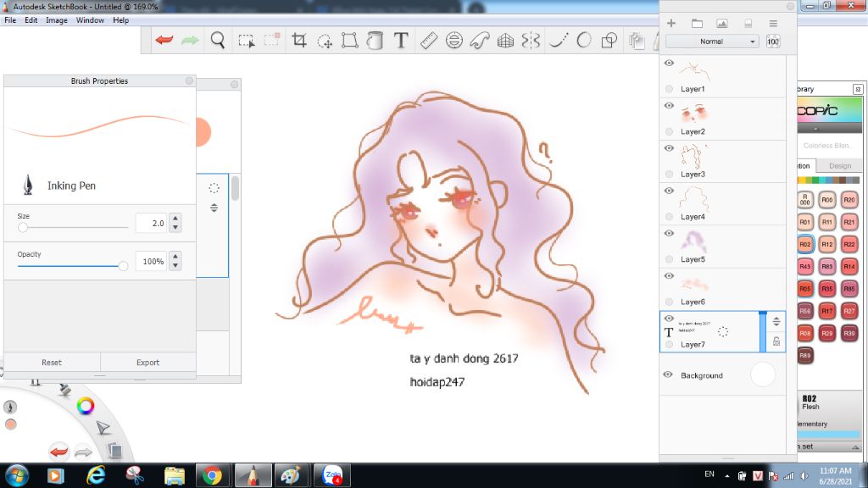Hide Layer6 using eye icon
This screenshot has width=868, height=488.
pos(669,276)
